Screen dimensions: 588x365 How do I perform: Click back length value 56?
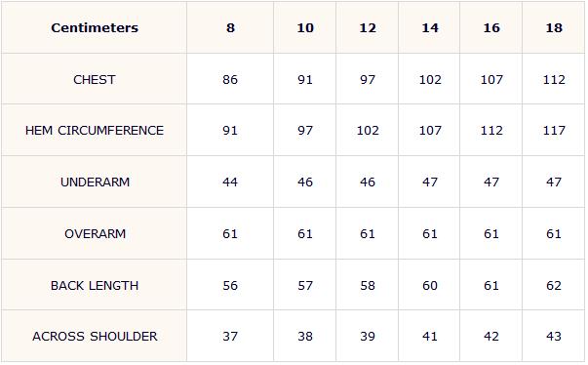pyautogui.click(x=230, y=286)
